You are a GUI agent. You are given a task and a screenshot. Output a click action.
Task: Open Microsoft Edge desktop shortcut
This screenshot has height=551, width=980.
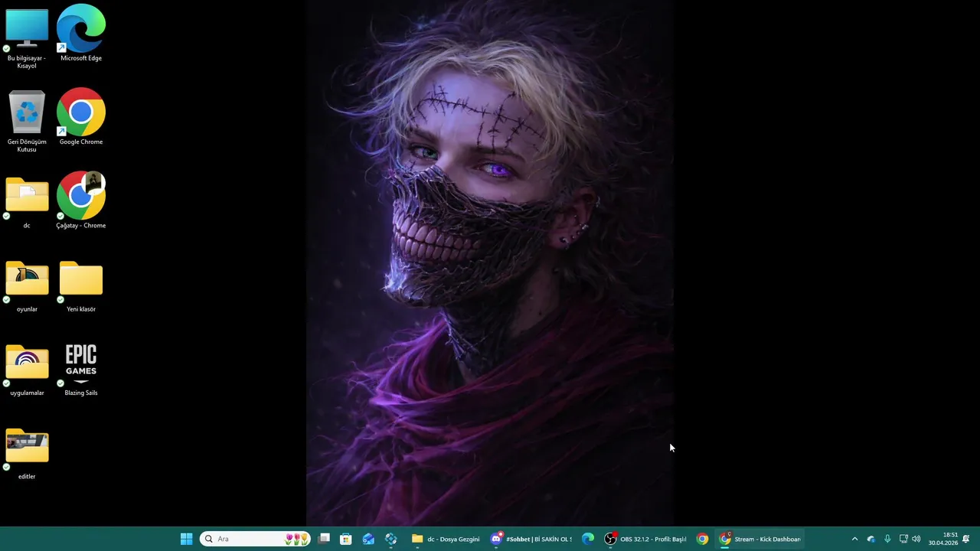pyautogui.click(x=81, y=33)
